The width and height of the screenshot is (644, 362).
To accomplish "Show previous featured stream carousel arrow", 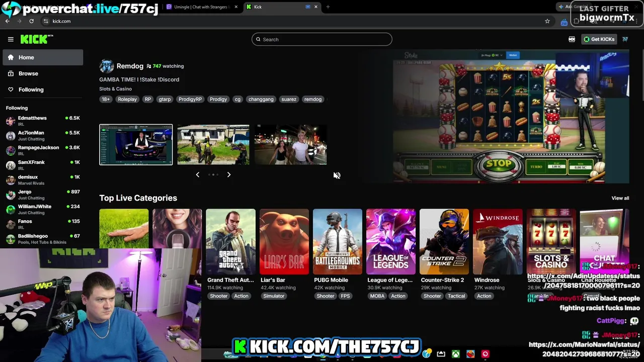I will [x=197, y=174].
